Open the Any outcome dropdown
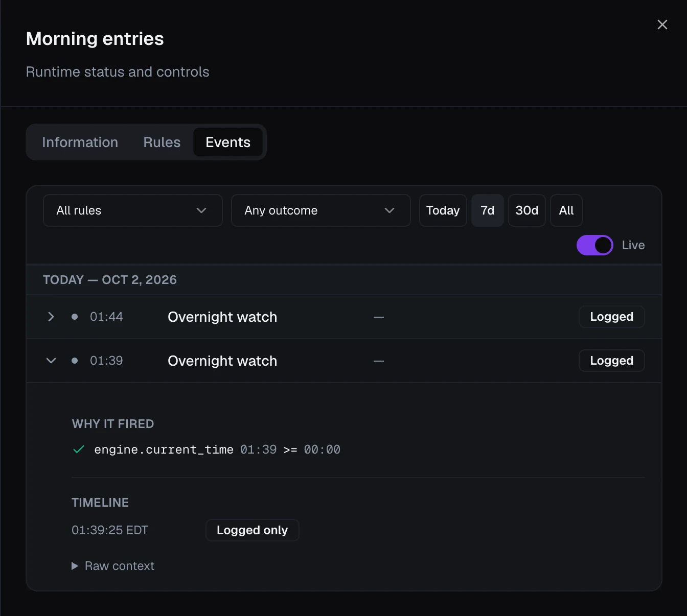This screenshot has height=616, width=687. 321,210
